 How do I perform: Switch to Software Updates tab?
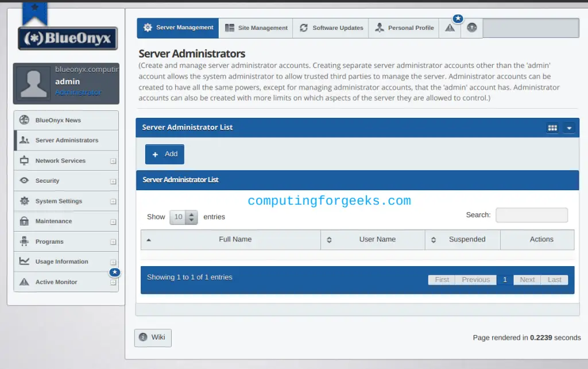331,28
